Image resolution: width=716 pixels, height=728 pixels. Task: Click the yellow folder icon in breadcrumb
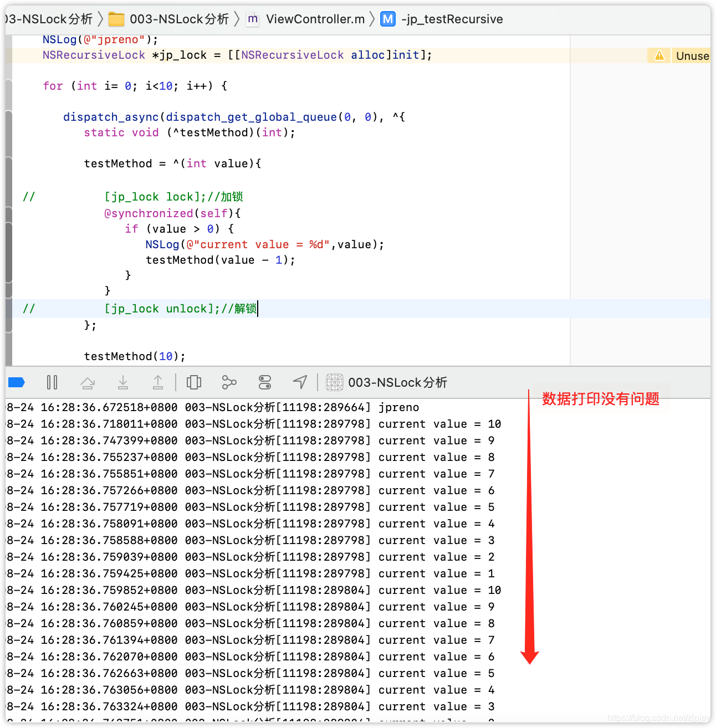coord(116,19)
